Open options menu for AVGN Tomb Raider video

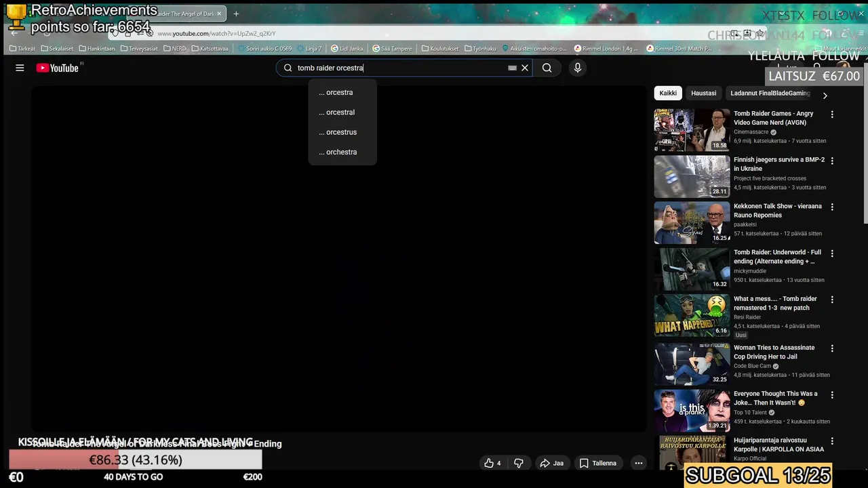(832, 115)
